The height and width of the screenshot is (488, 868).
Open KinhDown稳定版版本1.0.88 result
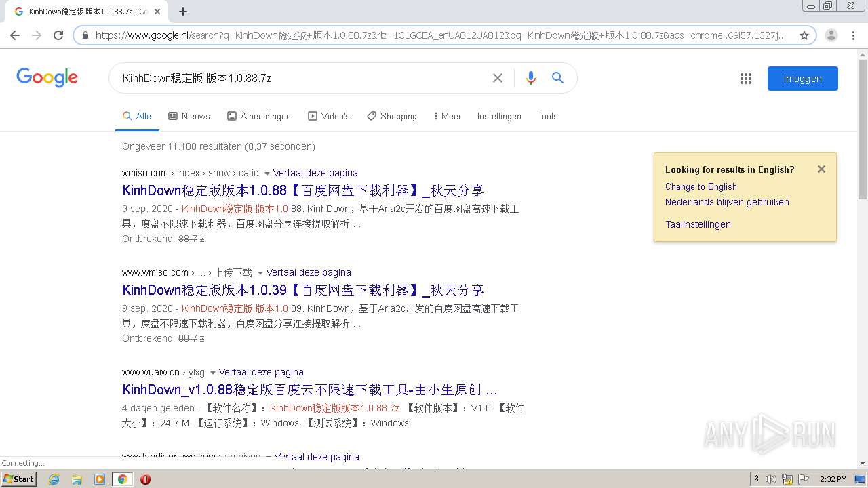(303, 190)
